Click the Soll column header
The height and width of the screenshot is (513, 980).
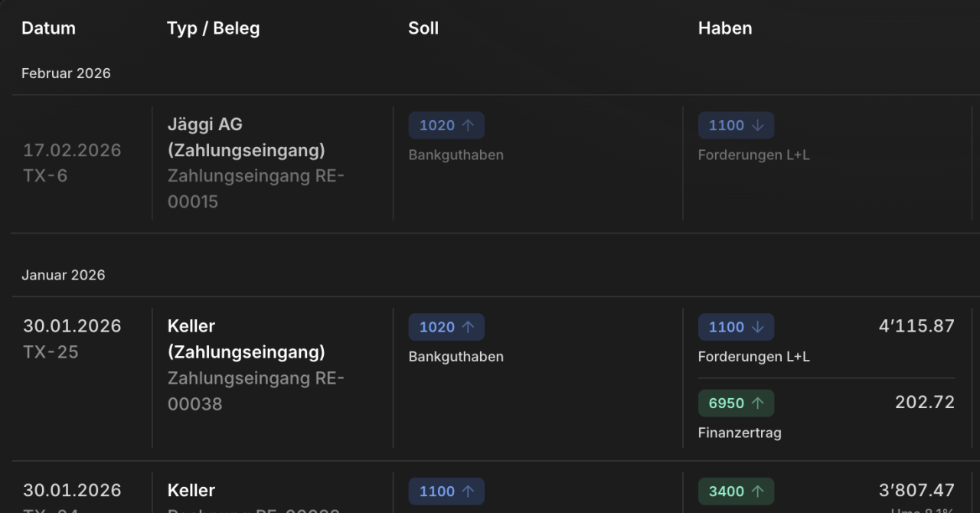423,28
